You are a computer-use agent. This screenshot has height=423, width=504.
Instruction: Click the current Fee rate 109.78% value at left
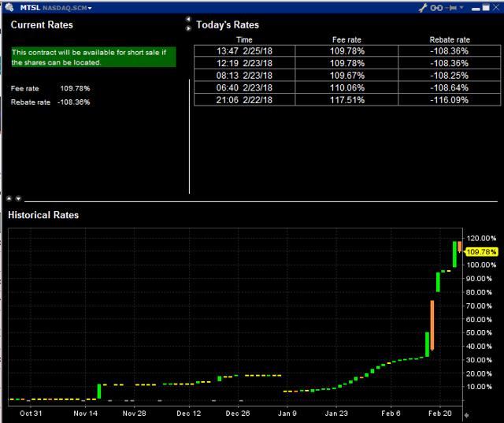pyautogui.click(x=75, y=88)
